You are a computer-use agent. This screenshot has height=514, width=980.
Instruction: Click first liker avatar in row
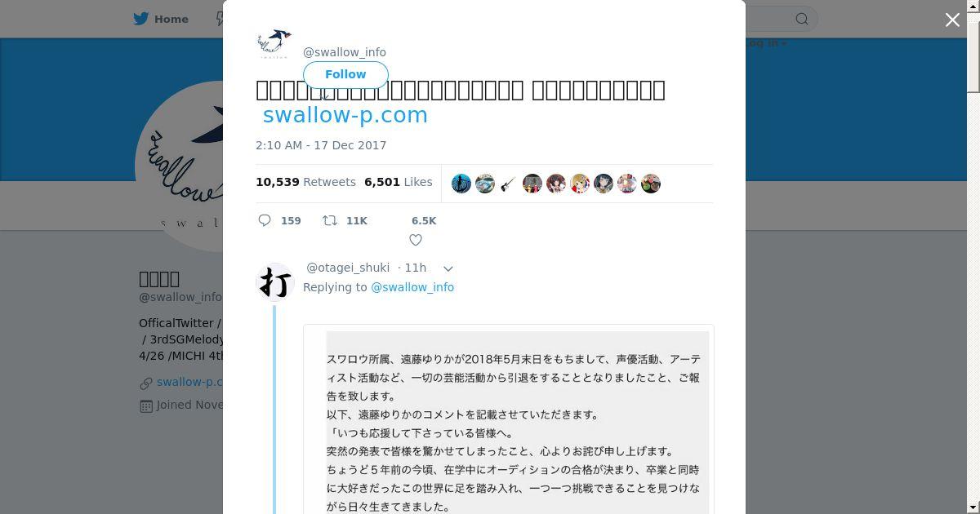461,184
